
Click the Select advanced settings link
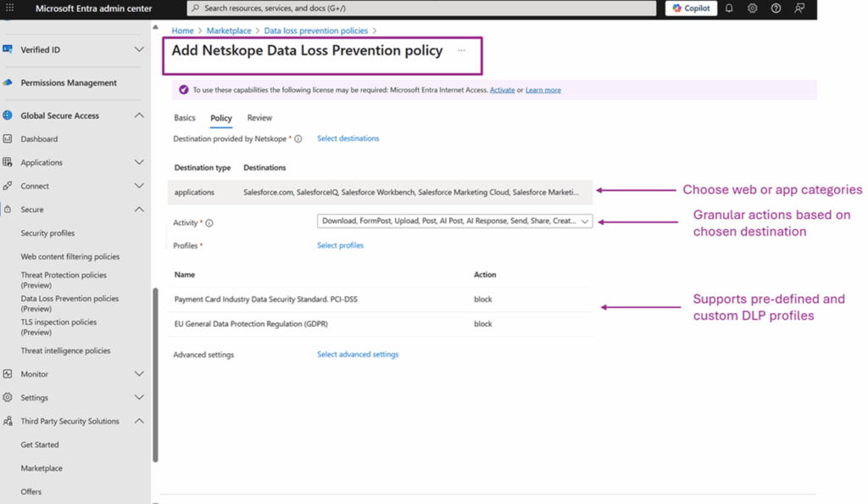(357, 355)
